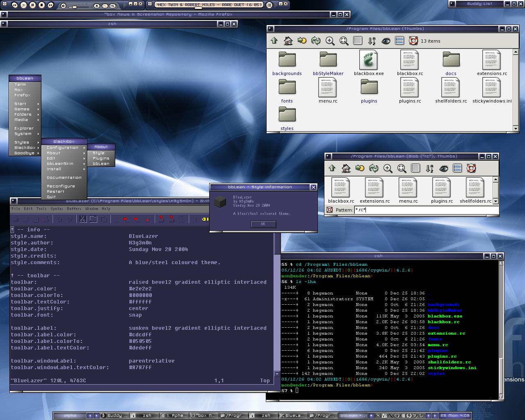Open the Winamp playlist list icon

(269, 5)
